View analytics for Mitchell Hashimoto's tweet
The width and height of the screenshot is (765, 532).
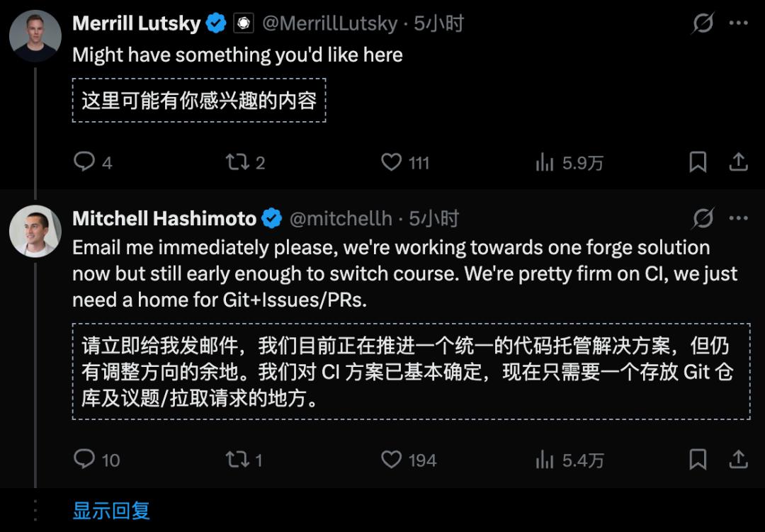(x=545, y=460)
